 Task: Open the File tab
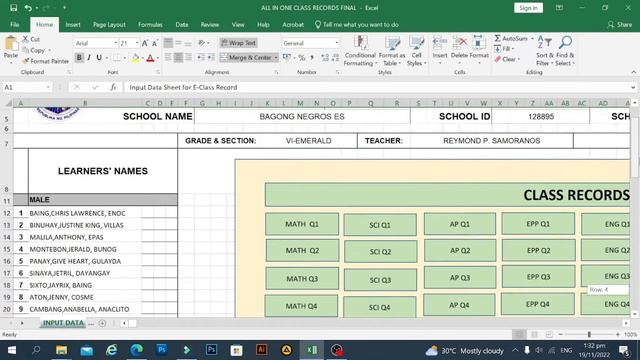point(15,24)
